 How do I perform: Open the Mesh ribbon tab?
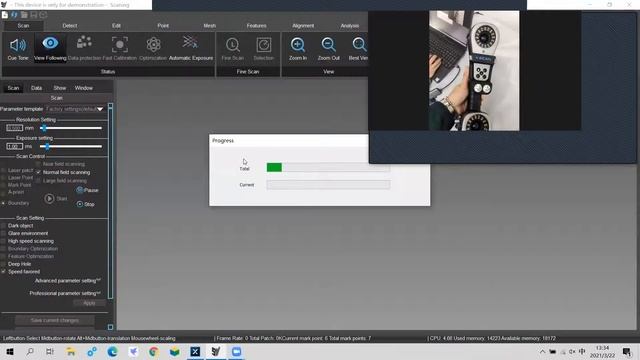pyautogui.click(x=209, y=25)
